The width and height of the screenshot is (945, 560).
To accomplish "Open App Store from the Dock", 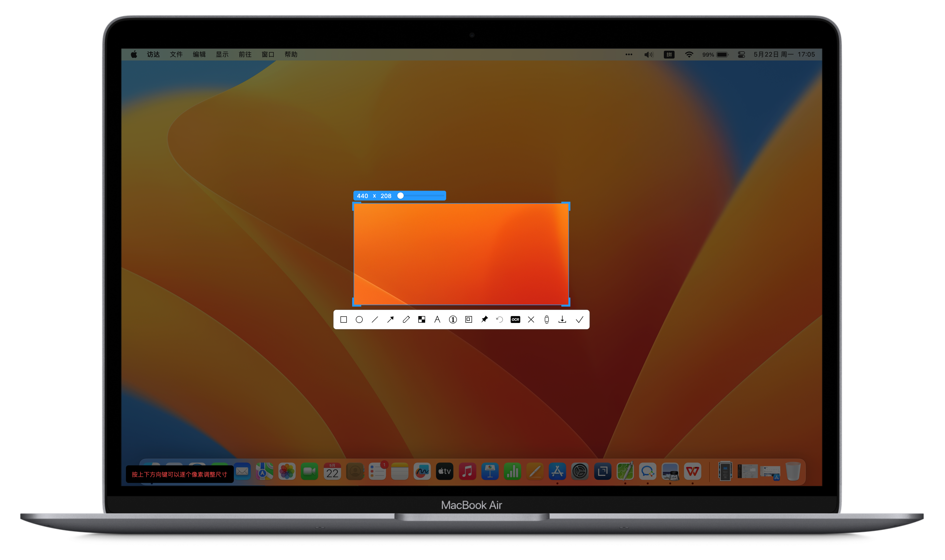I will [557, 471].
